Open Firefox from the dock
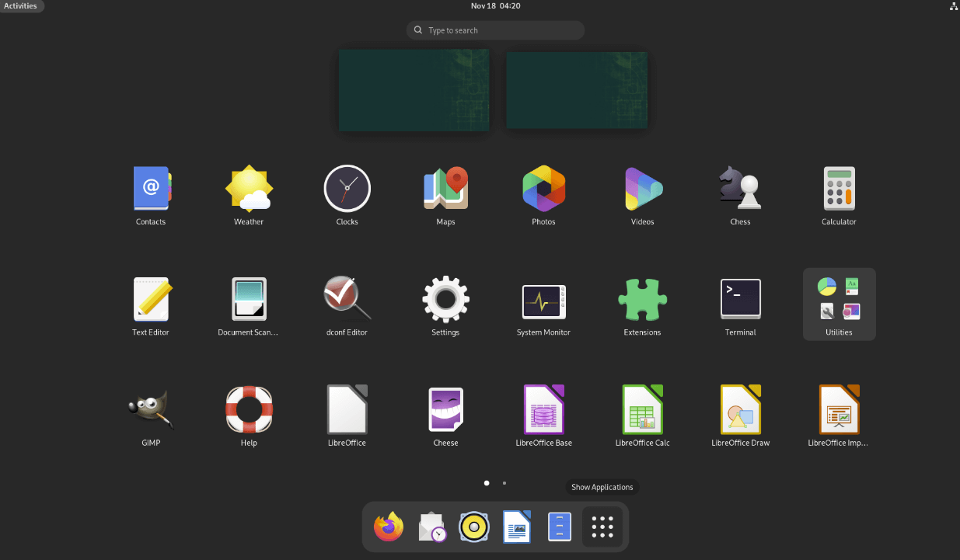Screen dimensions: 960x560 pos(389,527)
